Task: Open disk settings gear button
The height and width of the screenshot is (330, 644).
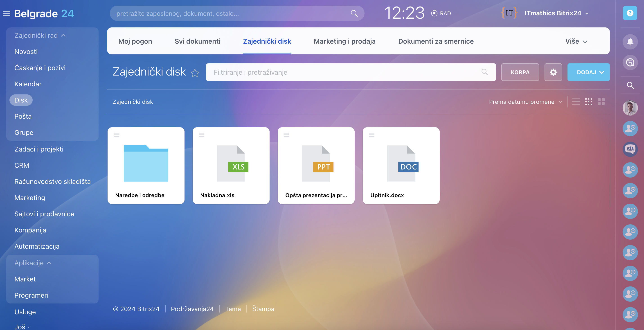Action: pyautogui.click(x=553, y=72)
